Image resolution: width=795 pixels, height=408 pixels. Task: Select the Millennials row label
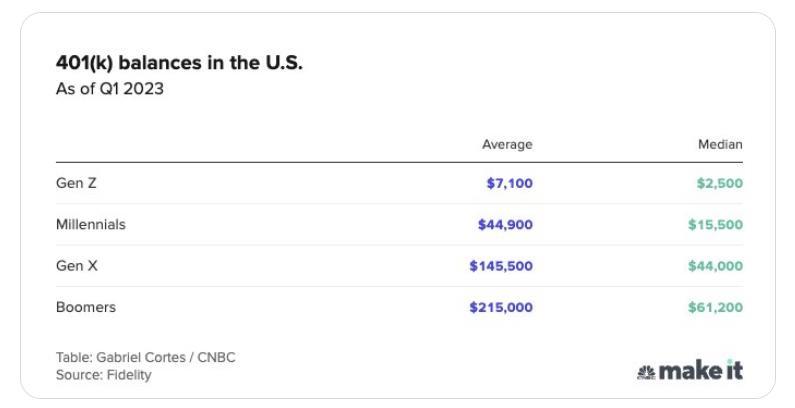pos(91,224)
